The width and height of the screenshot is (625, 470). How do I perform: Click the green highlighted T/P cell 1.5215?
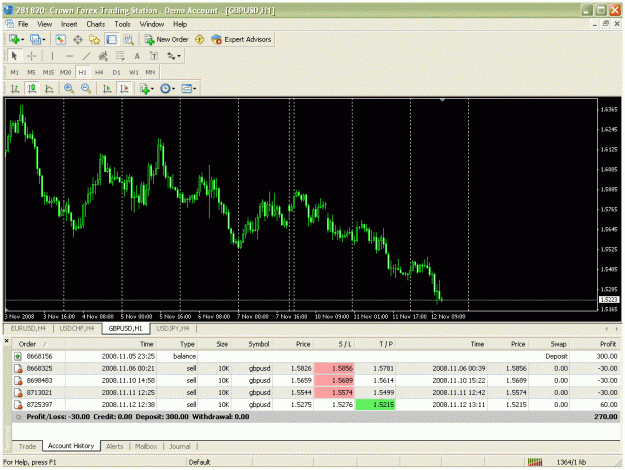[x=375, y=405]
